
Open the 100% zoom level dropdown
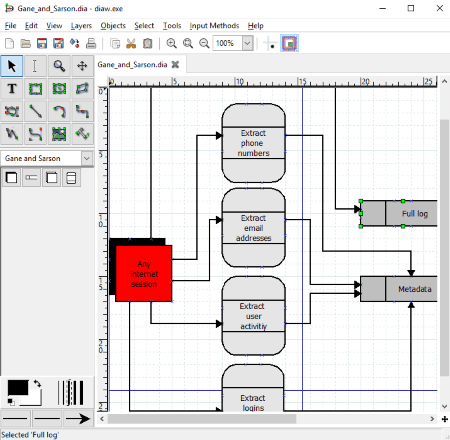pos(247,43)
